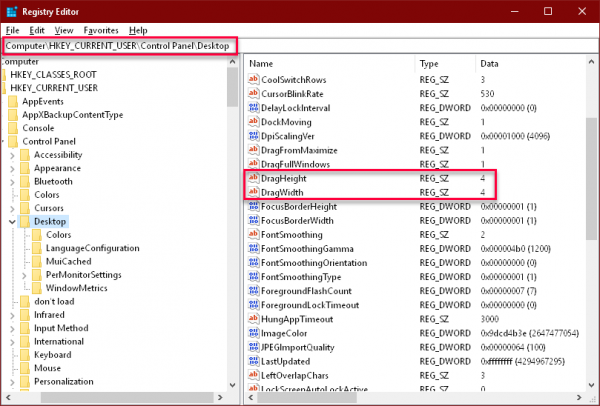Viewport: 600px width, 406px height.
Task: Select the FontSmoothingOrientation DWORD icon
Action: [253, 263]
